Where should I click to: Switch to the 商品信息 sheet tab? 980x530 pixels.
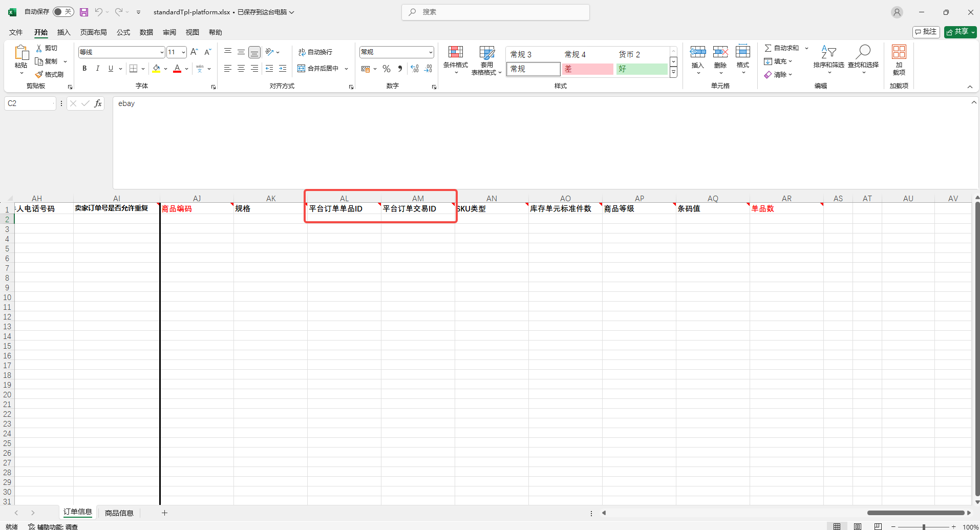119,513
